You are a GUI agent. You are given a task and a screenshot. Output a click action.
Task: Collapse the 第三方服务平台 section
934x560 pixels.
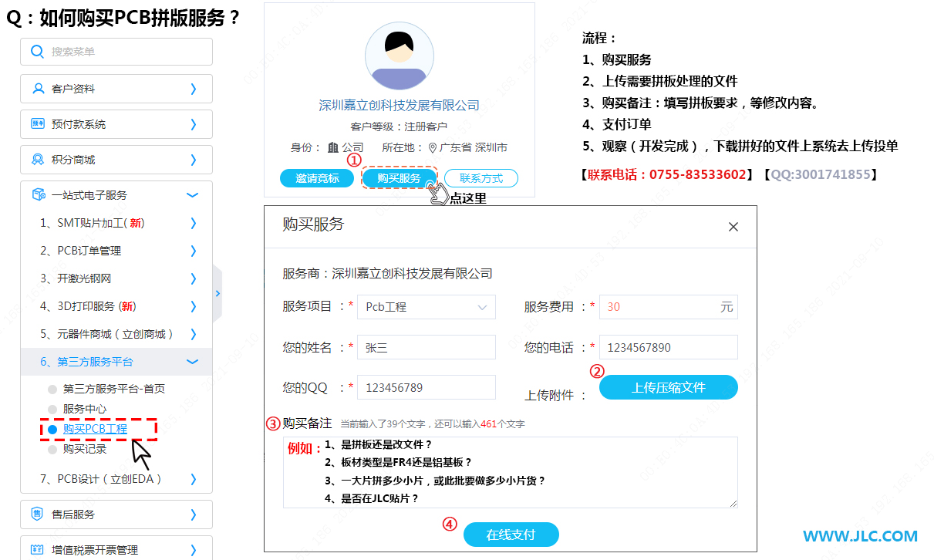tap(193, 362)
